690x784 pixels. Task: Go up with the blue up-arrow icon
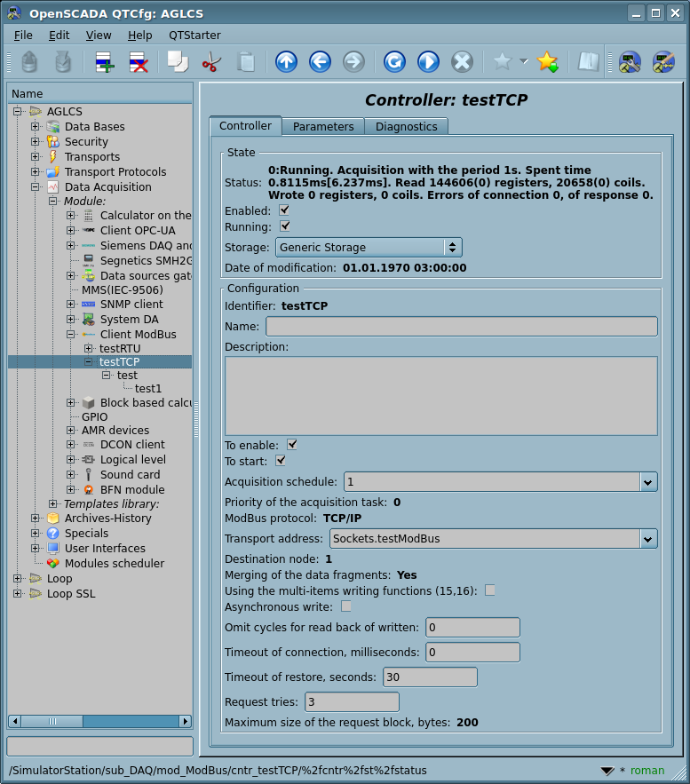coord(286,61)
